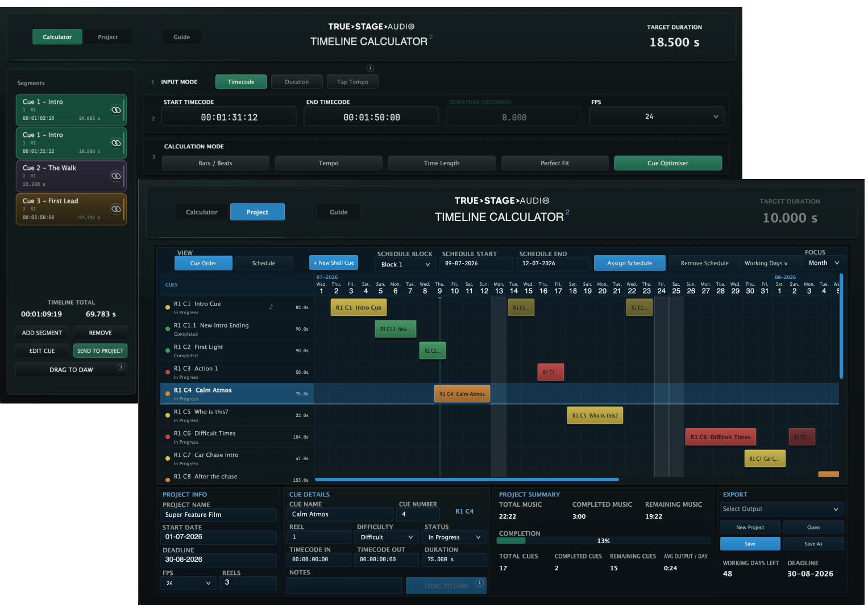Viewport: 868px width, 605px height.
Task: Click link icon on Cue 1 Intro 29.083 s segment
Action: point(116,110)
